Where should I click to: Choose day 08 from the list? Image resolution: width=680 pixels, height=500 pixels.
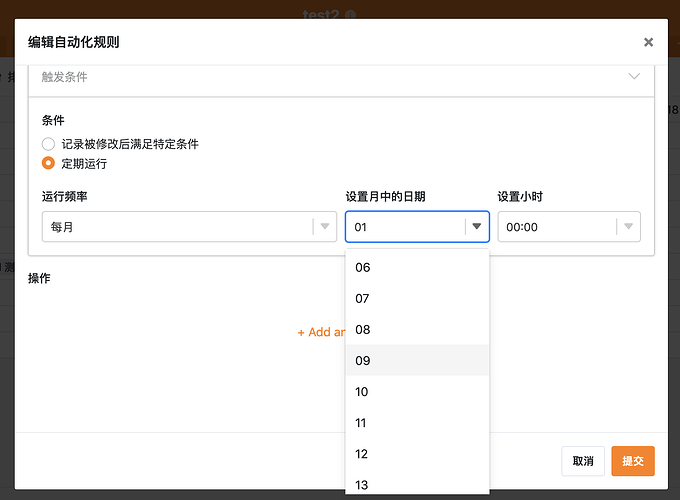pos(417,330)
